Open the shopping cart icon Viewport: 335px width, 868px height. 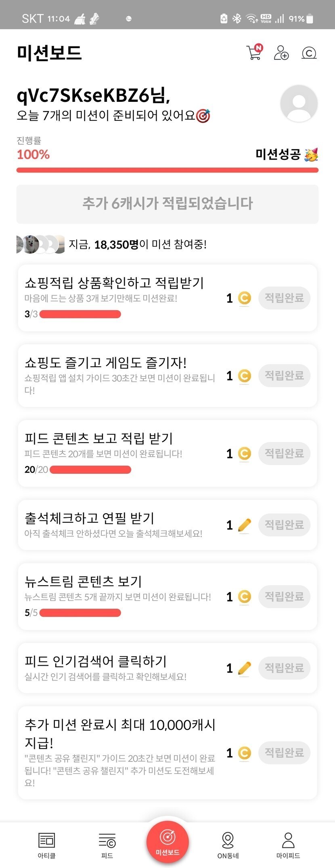pyautogui.click(x=254, y=53)
